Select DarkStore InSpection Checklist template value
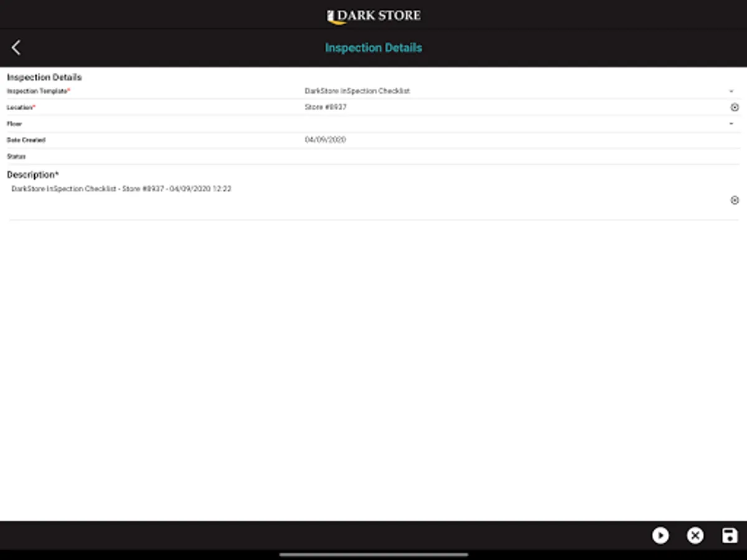 (357, 91)
